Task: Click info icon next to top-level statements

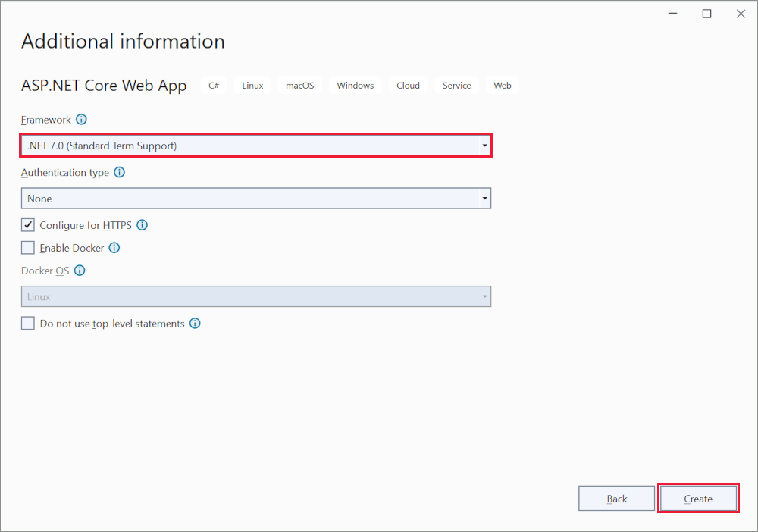Action: point(195,324)
